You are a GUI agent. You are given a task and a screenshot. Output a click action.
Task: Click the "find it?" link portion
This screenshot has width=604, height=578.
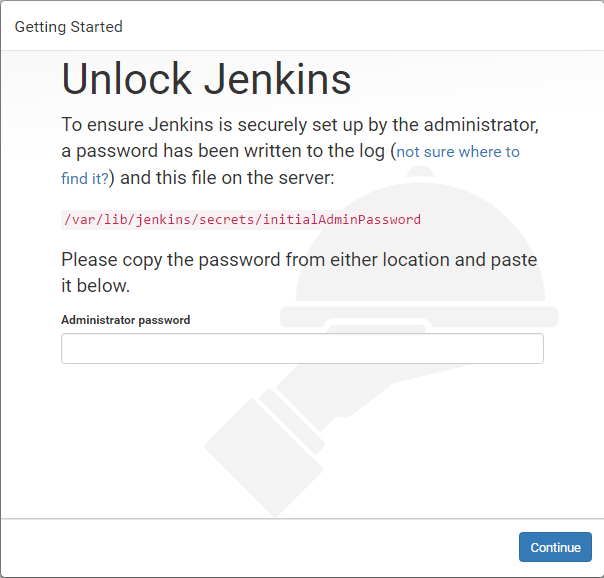tap(84, 178)
